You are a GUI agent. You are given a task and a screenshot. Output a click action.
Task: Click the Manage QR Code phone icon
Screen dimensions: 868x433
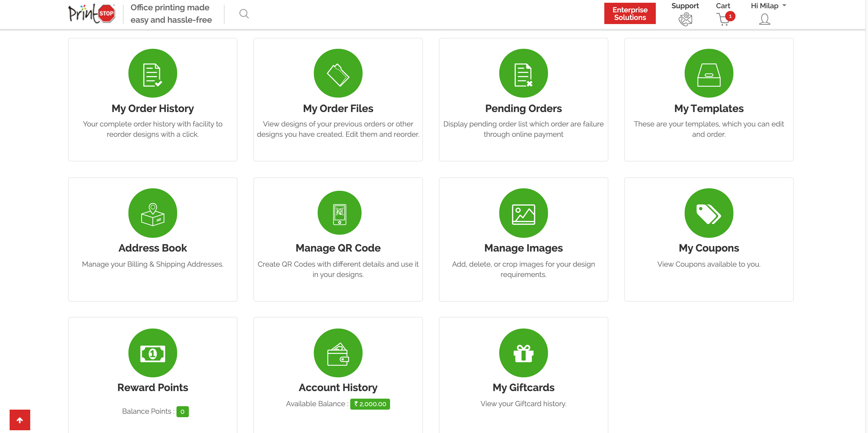339,213
